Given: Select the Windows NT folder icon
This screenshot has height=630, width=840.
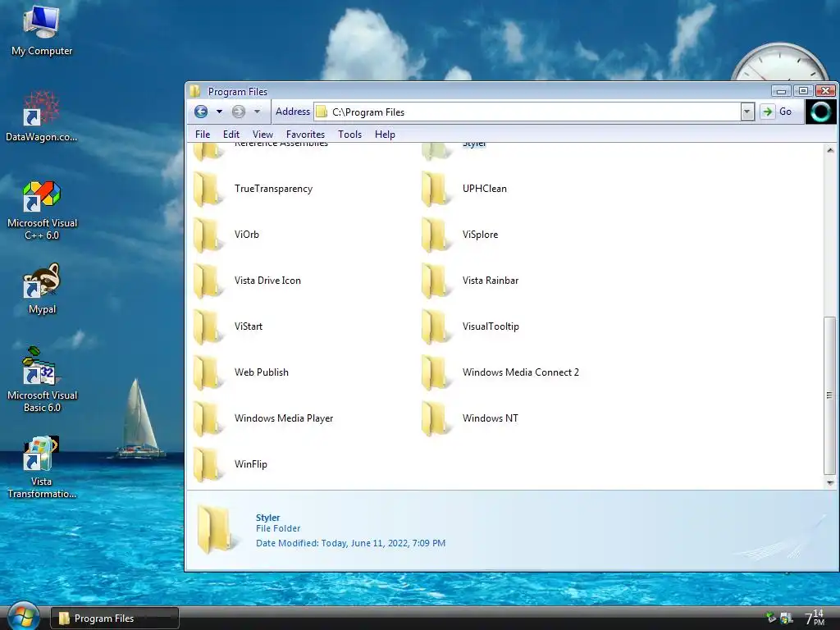Looking at the screenshot, I should click(x=436, y=418).
